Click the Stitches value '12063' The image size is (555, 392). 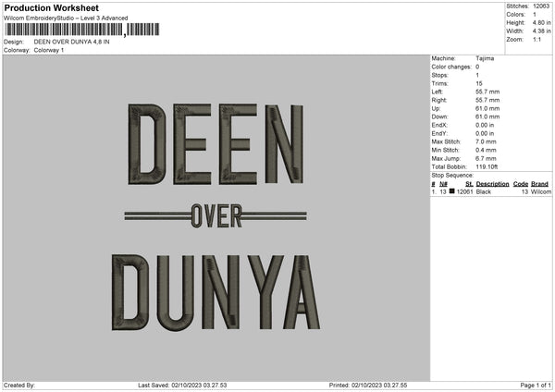tap(541, 6)
